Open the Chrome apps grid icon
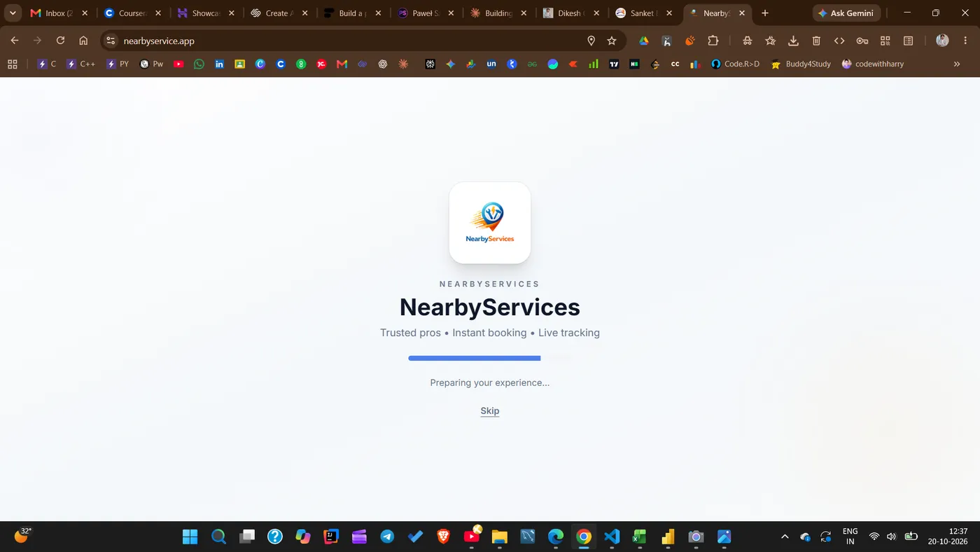 (12, 64)
